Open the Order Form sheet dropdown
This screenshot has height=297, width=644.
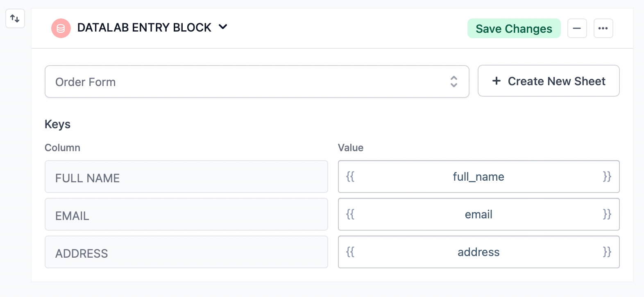pos(257,82)
